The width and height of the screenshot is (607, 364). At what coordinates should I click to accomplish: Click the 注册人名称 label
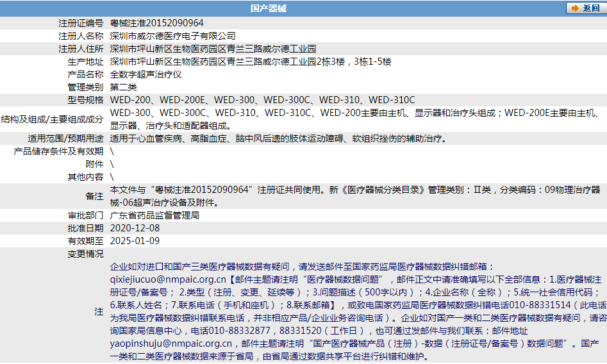81,36
